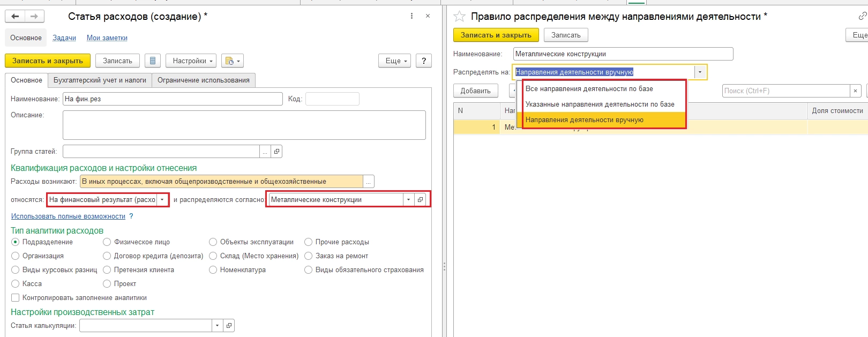The width and height of the screenshot is (868, 337).
Task: Click Записать in expense item window
Action: point(117,61)
